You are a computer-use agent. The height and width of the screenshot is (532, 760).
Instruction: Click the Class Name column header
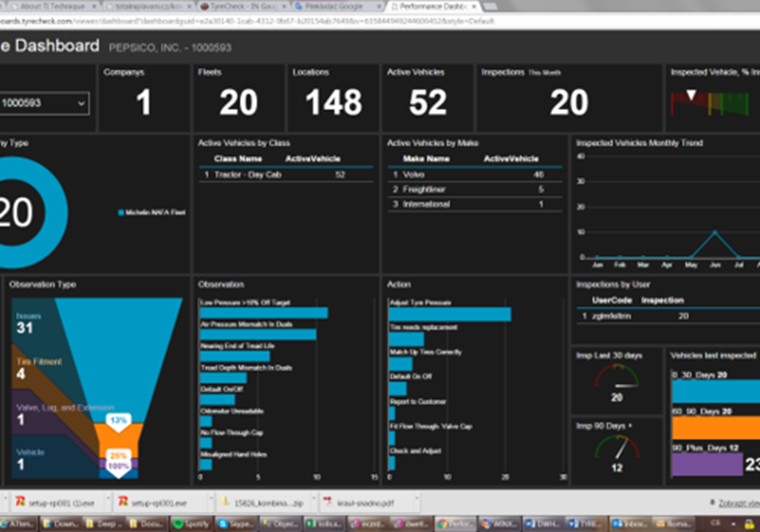click(237, 158)
